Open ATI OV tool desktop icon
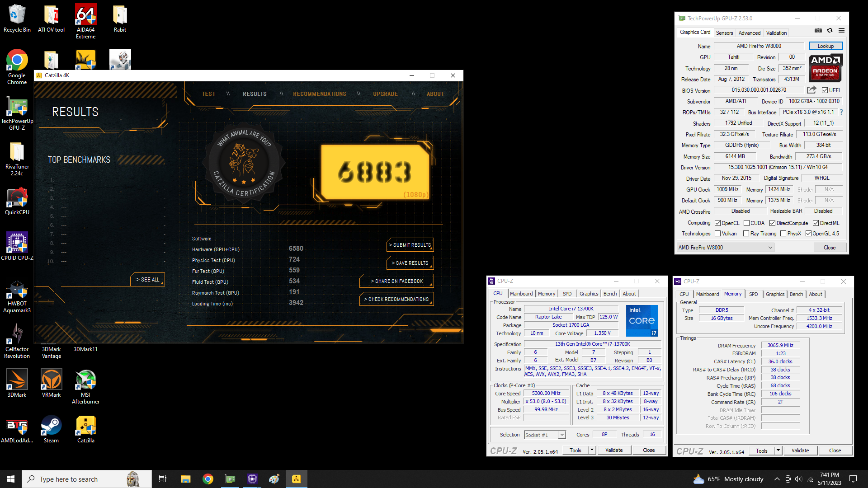 click(51, 19)
